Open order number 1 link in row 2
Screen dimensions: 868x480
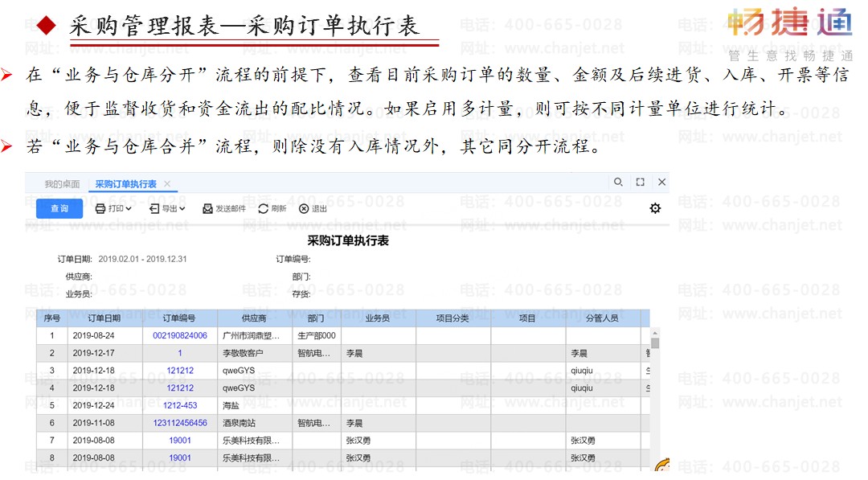pyautogui.click(x=180, y=353)
